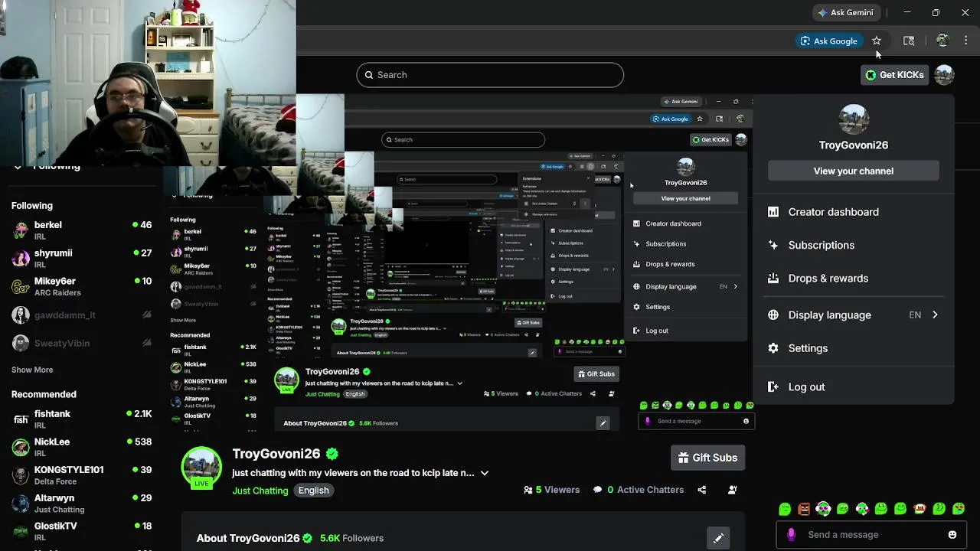Bookmark this page with the star icon

[877, 41]
